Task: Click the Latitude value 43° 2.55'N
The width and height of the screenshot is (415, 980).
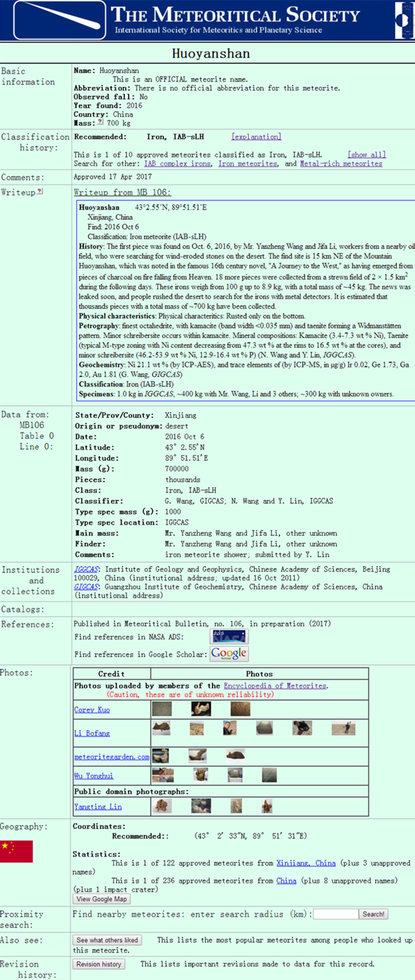Action: (185, 447)
